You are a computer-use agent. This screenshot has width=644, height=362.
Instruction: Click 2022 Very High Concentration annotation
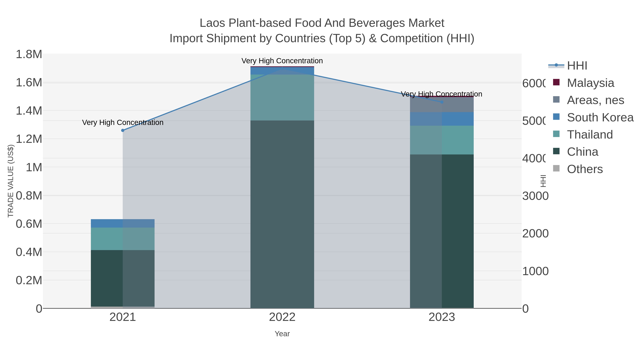(x=282, y=61)
